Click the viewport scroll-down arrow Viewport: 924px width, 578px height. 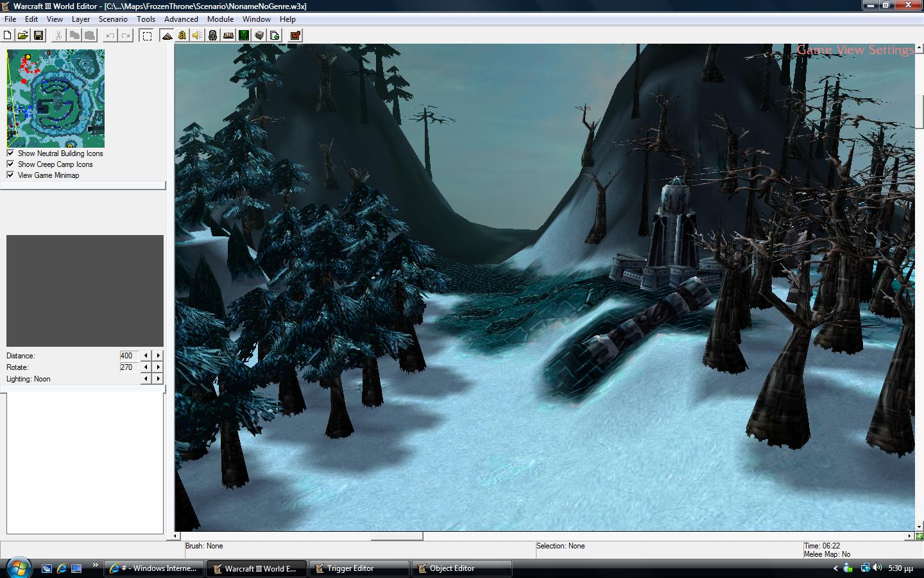(x=919, y=527)
